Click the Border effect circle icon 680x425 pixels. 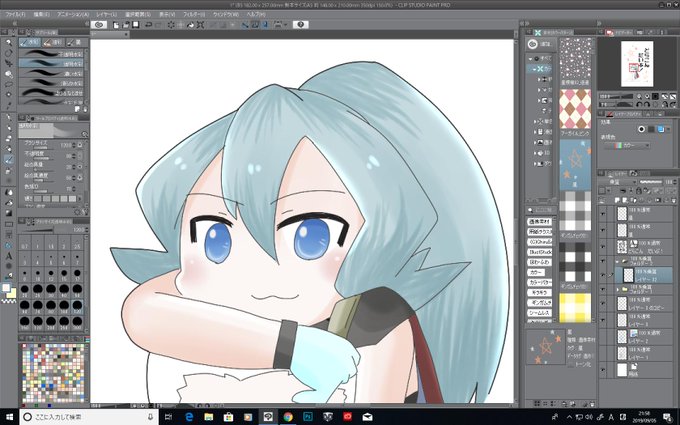(x=641, y=129)
